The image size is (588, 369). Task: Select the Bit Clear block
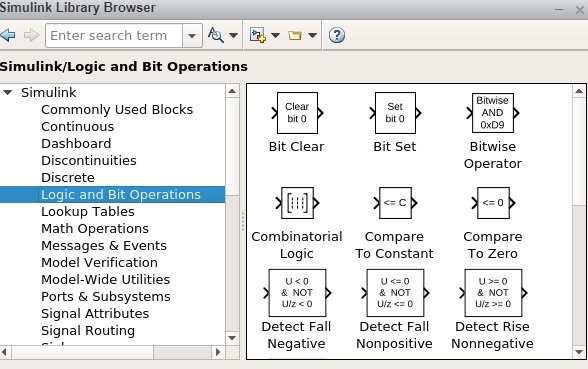point(297,113)
